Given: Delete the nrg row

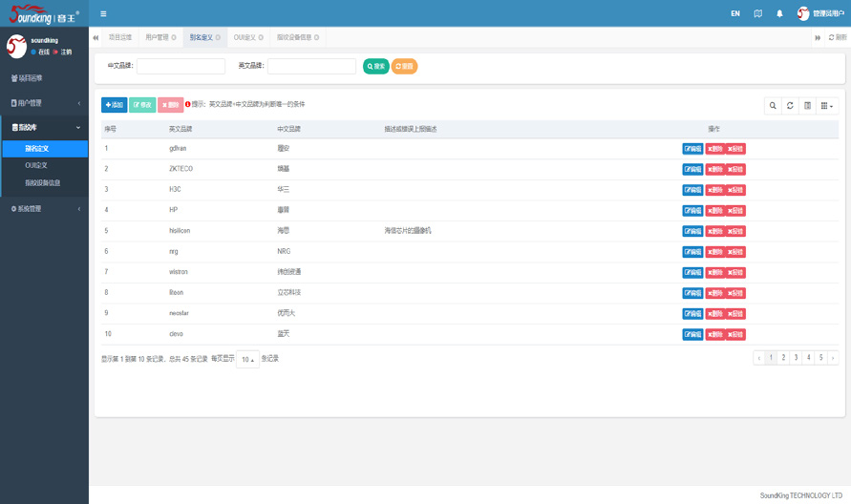Looking at the screenshot, I should click(x=714, y=252).
